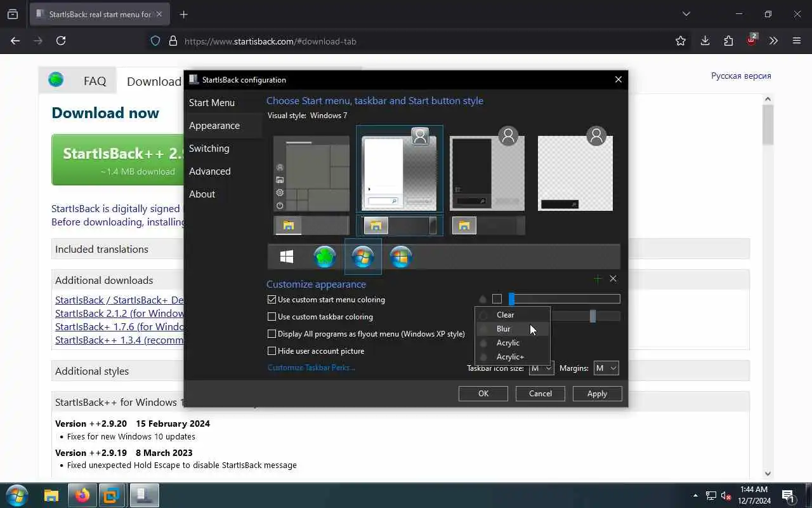Open Firefox View from the tab bar
The height and width of the screenshot is (508, 812).
tap(13, 14)
